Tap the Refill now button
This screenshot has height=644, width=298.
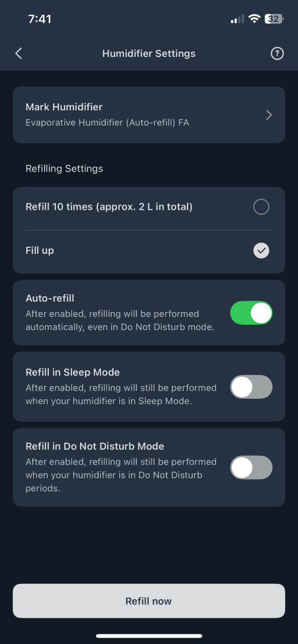(x=149, y=601)
